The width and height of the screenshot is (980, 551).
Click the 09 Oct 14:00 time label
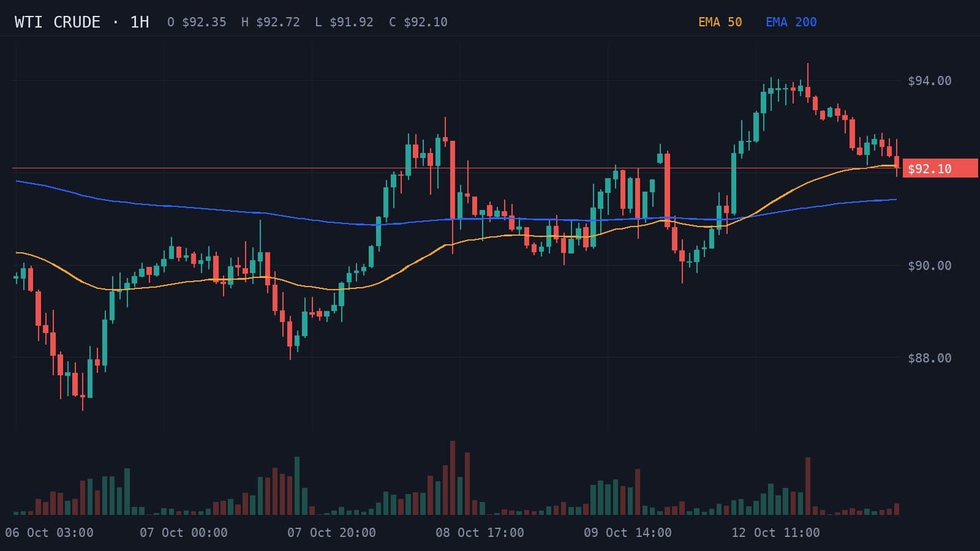[x=628, y=533]
